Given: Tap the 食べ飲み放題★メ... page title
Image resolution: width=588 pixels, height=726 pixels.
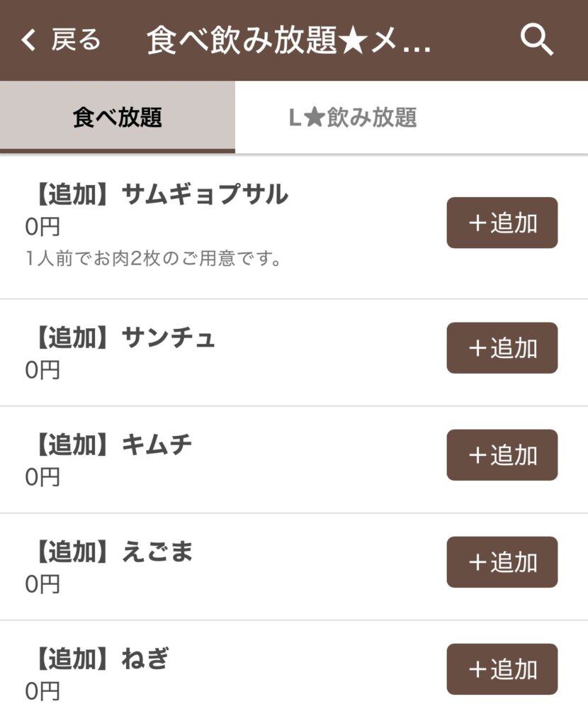Looking at the screenshot, I should 288,41.
